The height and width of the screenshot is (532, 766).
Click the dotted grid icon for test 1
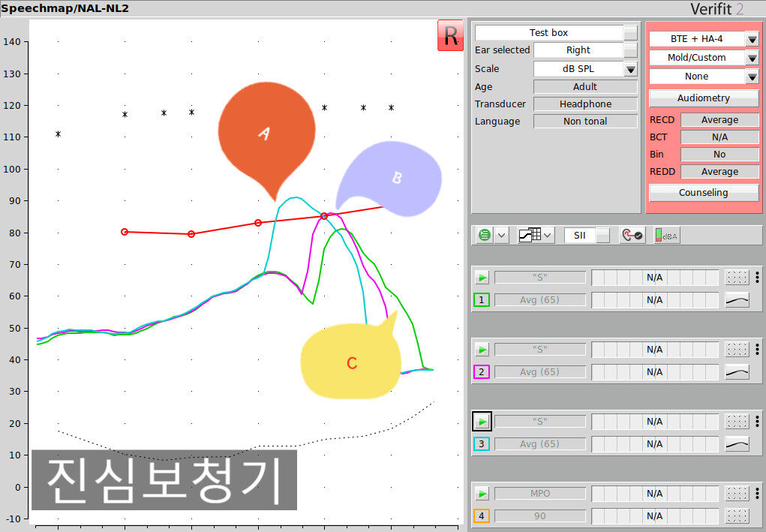point(737,278)
